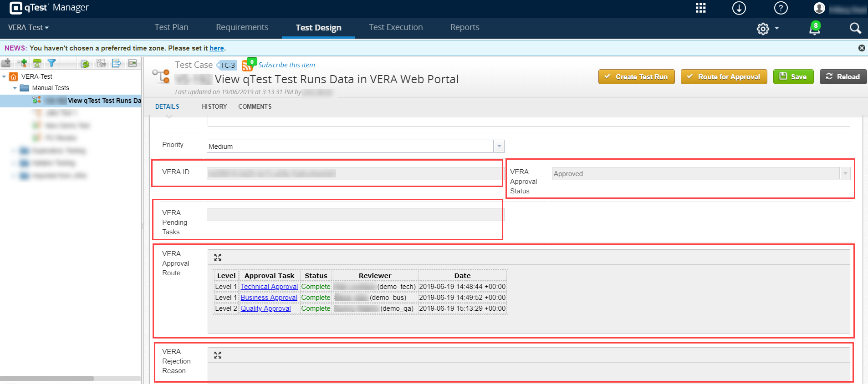The image size is (868, 384).
Task: Collapse the Manual Tests folder
Action: [x=15, y=88]
